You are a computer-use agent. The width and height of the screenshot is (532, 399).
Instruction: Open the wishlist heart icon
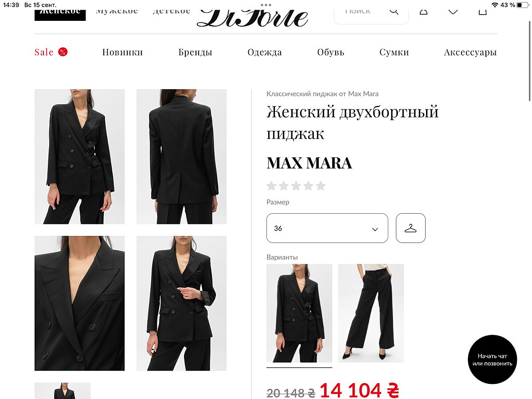click(x=453, y=12)
